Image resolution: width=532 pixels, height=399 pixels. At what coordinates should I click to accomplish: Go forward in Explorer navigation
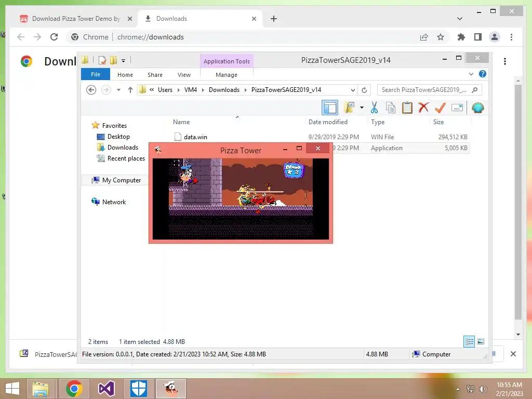(x=106, y=90)
